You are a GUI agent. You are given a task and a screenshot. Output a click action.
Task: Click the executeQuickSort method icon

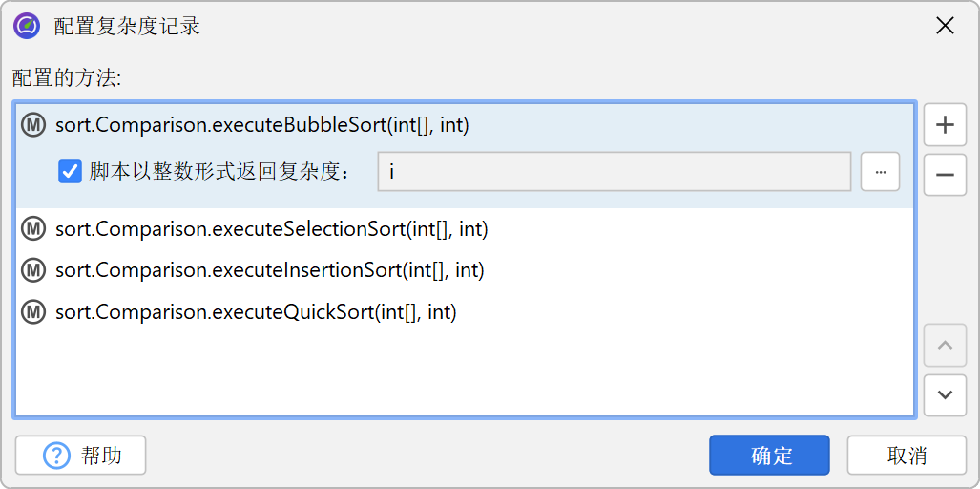[34, 312]
